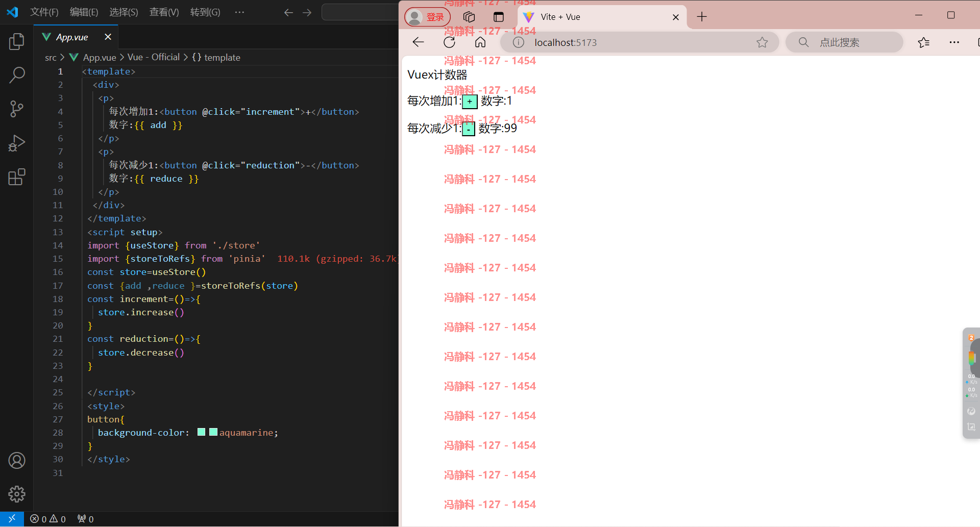Open the errors and warnings indicator
Image resolution: width=980 pixels, height=527 pixels.
click(x=48, y=519)
